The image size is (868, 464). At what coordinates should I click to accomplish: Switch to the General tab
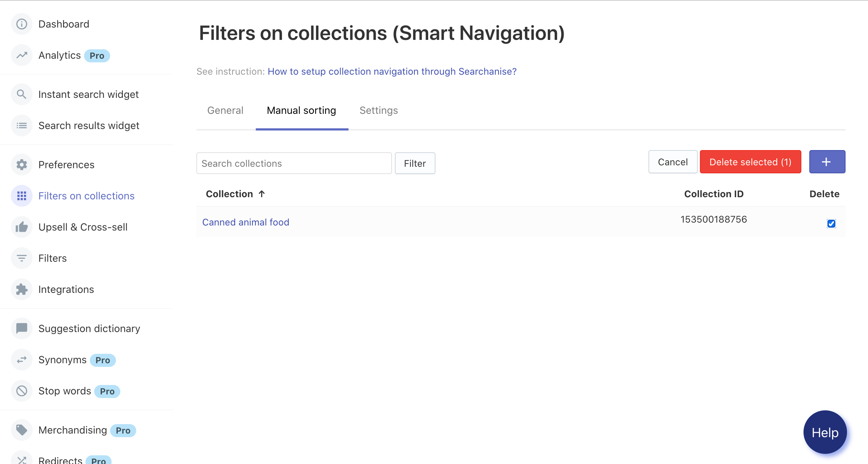pos(225,110)
